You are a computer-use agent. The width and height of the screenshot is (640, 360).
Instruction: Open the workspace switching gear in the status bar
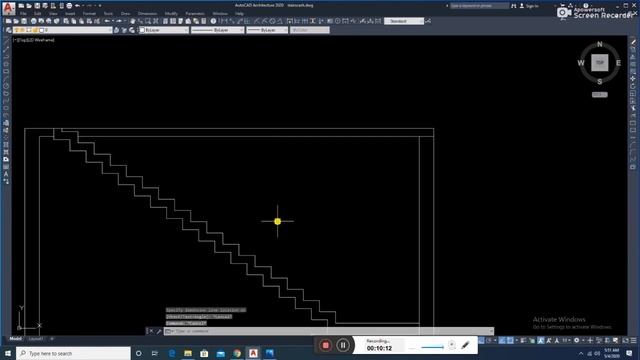click(x=576, y=340)
